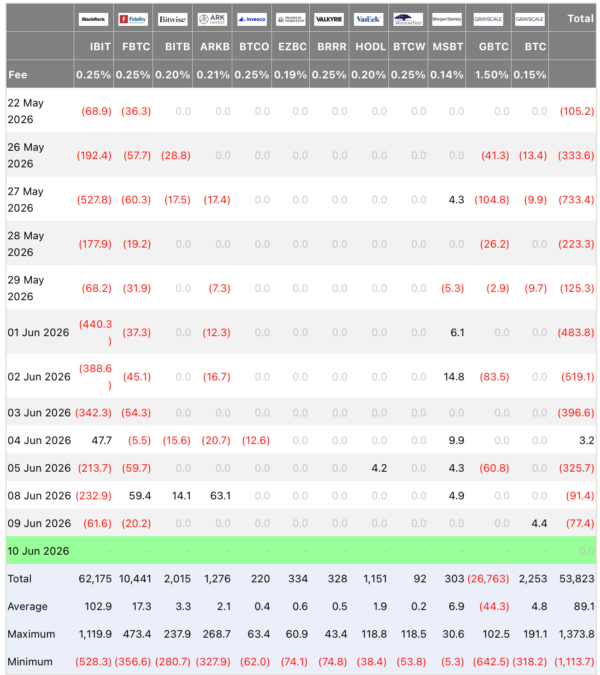Click the 04 Jun total 3.2
Image resolution: width=600 pixels, height=675 pixels.
click(x=587, y=440)
